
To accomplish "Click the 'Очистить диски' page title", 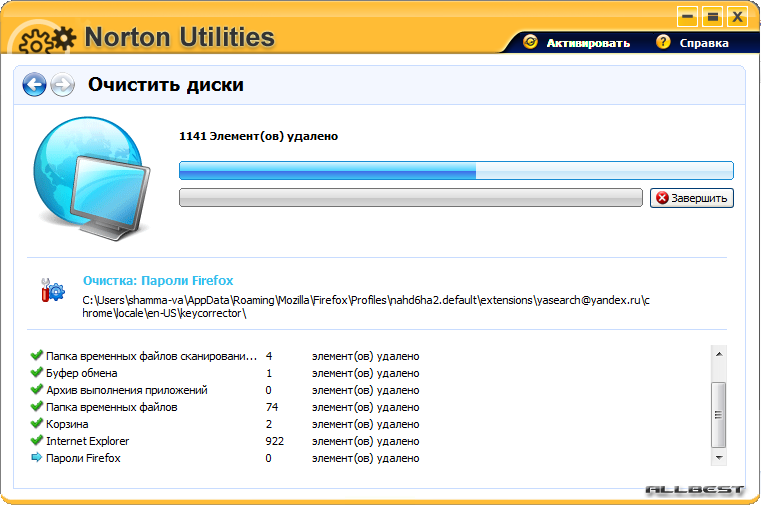I will (x=166, y=85).
